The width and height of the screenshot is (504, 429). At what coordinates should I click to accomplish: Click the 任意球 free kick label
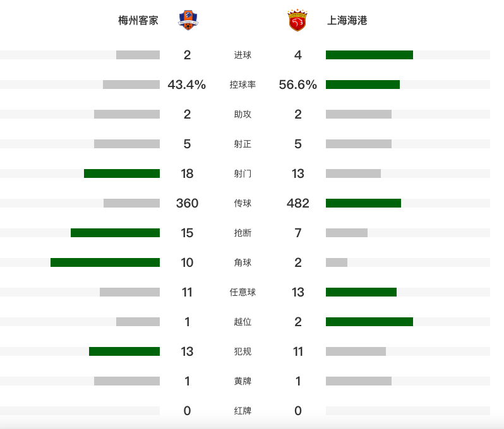pyautogui.click(x=243, y=292)
